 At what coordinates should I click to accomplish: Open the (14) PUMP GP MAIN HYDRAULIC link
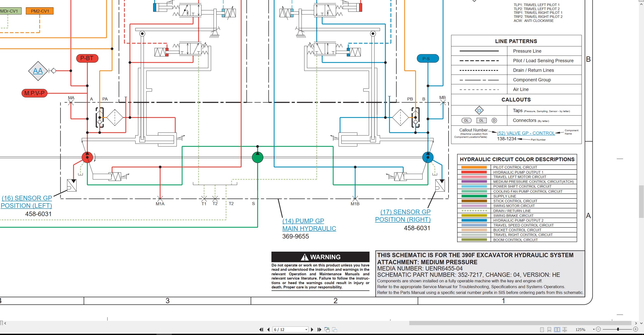[309, 225]
